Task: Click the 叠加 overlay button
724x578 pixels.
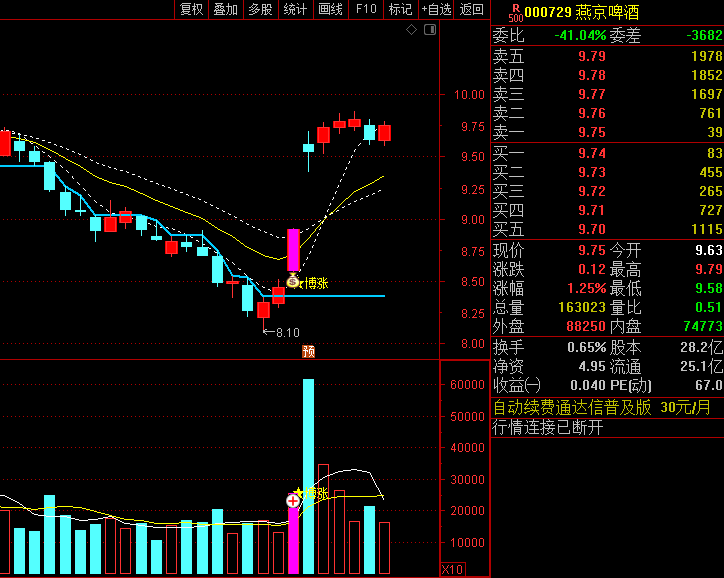Action: 225,9
